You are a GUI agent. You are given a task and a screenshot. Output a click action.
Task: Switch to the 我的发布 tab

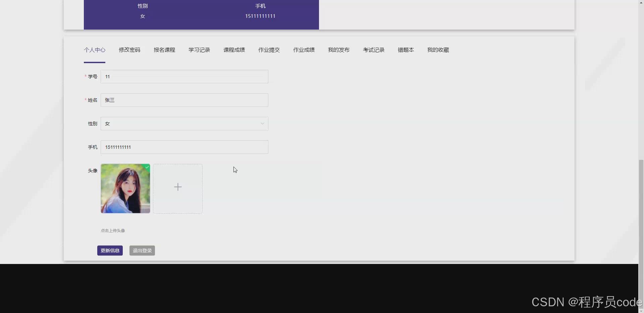339,50
